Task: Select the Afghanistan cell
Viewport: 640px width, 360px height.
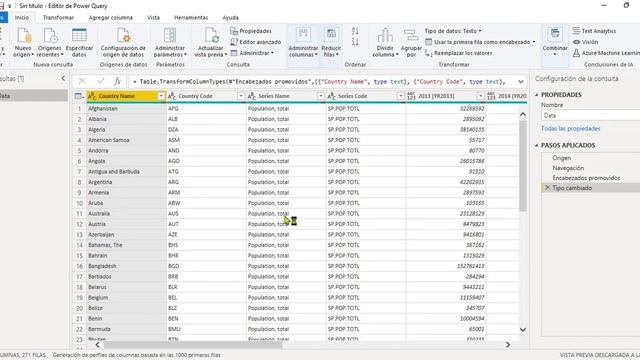Action: pos(126,109)
